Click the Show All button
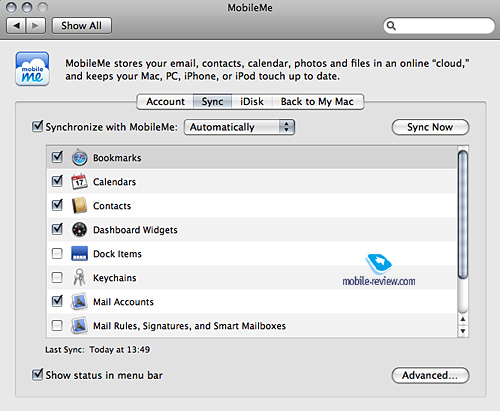The image size is (500, 411). point(82,26)
